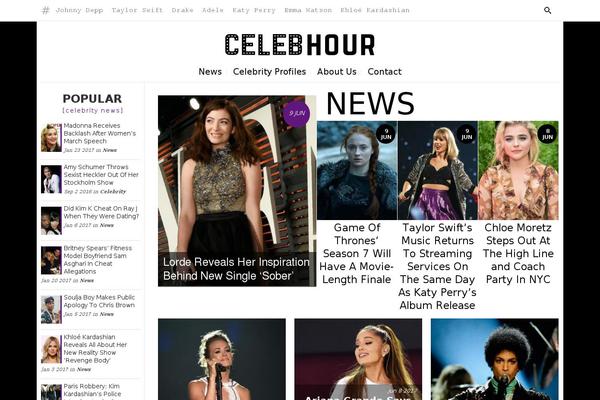Open the Britney Spears boyfriend Sam Asghari article
This screenshot has height=400, width=600.
pos(98,260)
